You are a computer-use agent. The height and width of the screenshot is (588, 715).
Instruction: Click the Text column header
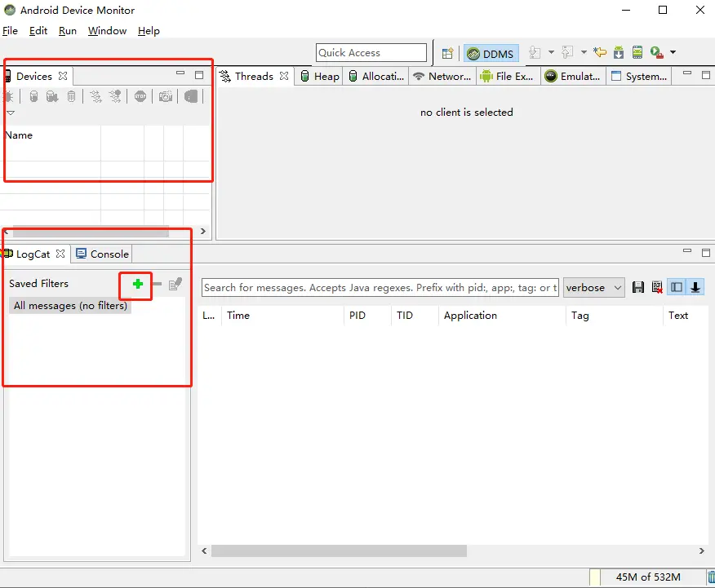pos(686,315)
